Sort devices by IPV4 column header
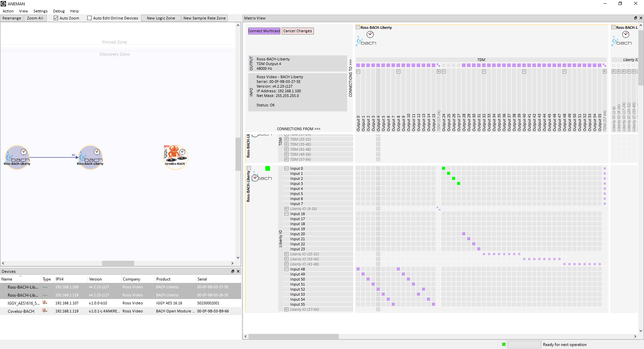Viewport: 644px width, 349px height. [71, 279]
